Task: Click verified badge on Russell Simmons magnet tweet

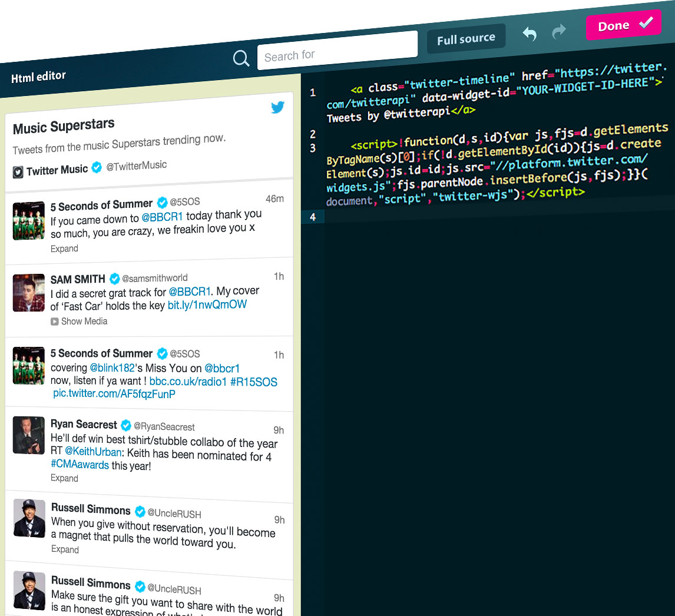Action: coord(140,511)
